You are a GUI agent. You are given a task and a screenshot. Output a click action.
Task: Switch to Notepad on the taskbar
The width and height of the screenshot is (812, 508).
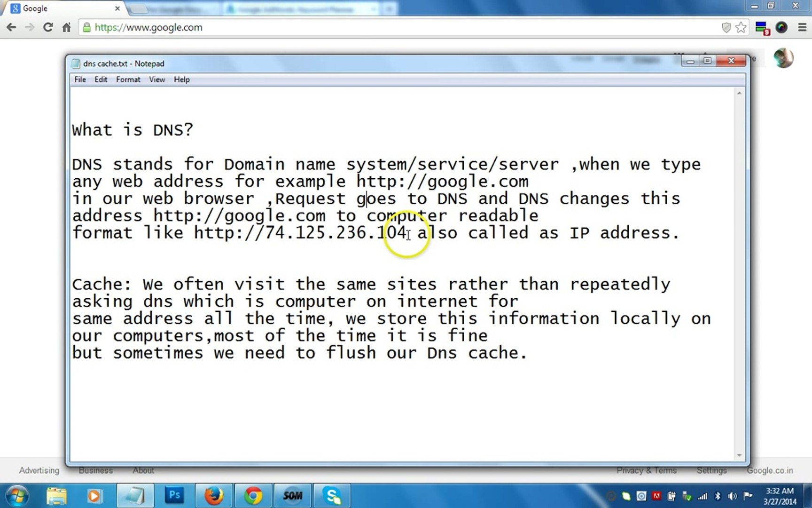(x=134, y=496)
